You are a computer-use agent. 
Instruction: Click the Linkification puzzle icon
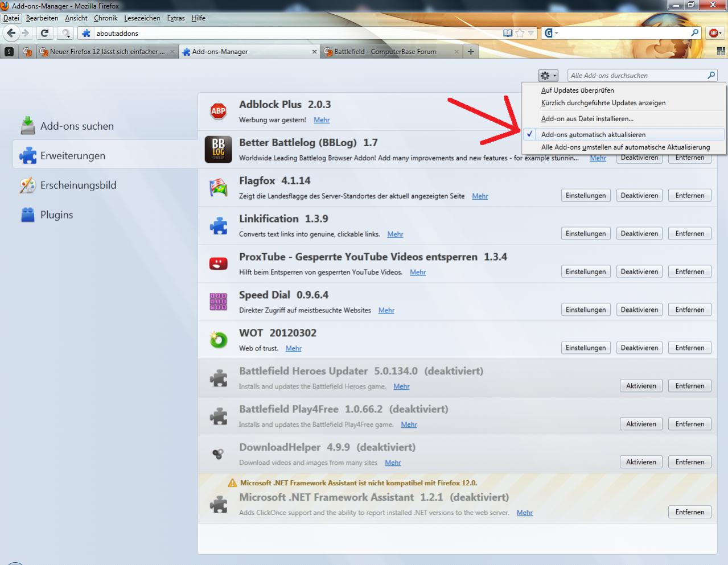point(219,226)
